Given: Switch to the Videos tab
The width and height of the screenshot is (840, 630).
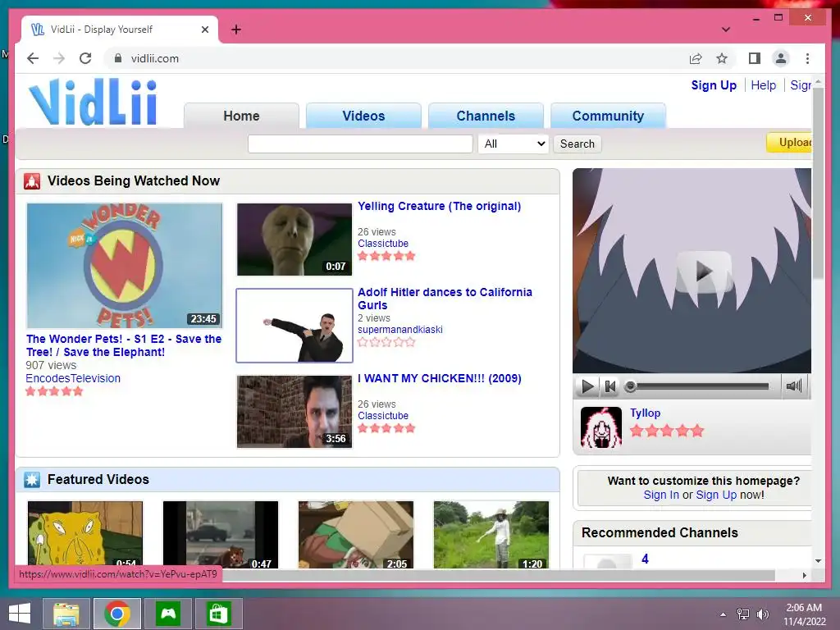Looking at the screenshot, I should click(363, 116).
